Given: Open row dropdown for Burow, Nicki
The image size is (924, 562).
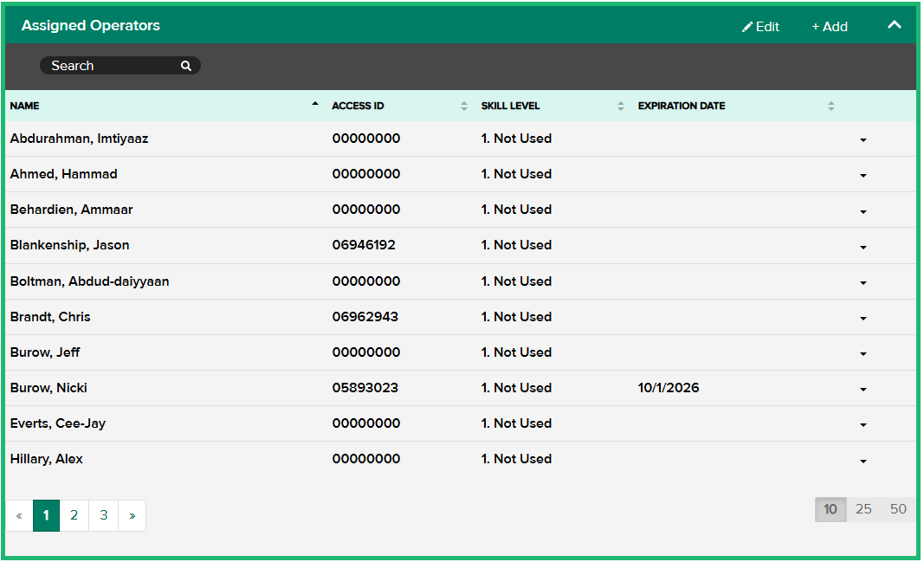Looking at the screenshot, I should 863,390.
